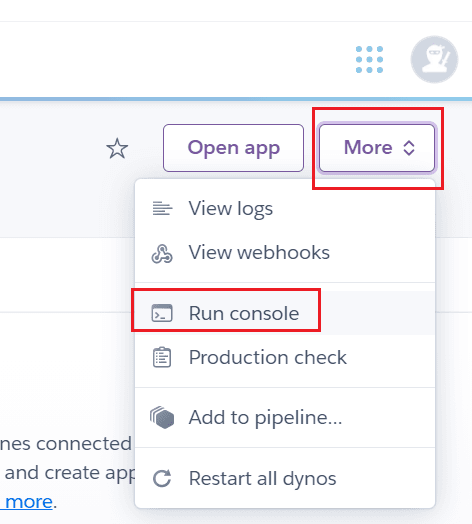The image size is (472, 524).
Task: Click the up-down chevrons on More
Action: [x=409, y=148]
